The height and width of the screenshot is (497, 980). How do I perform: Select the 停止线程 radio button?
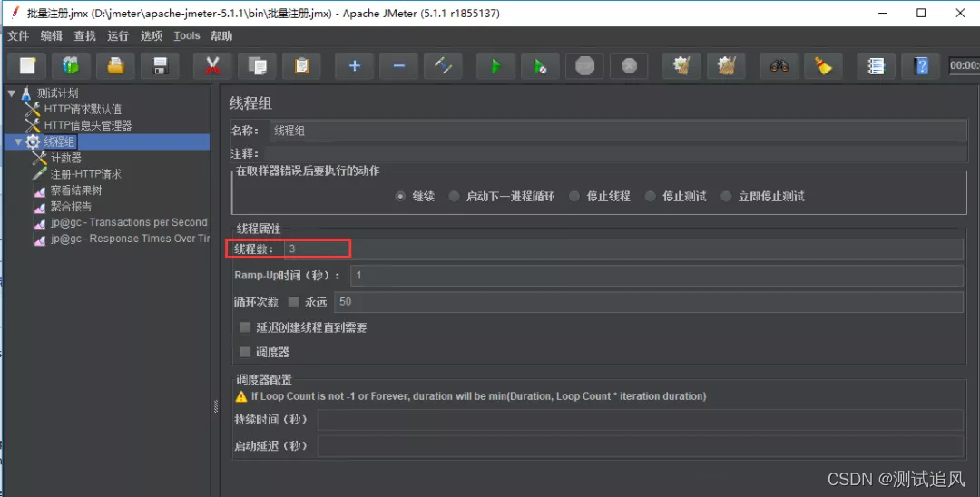(x=573, y=196)
